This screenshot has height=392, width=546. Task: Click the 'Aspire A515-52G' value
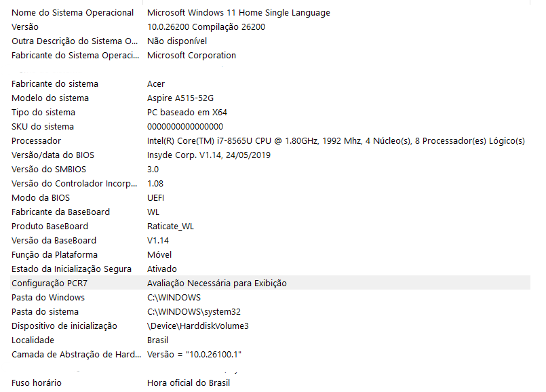[180, 98]
